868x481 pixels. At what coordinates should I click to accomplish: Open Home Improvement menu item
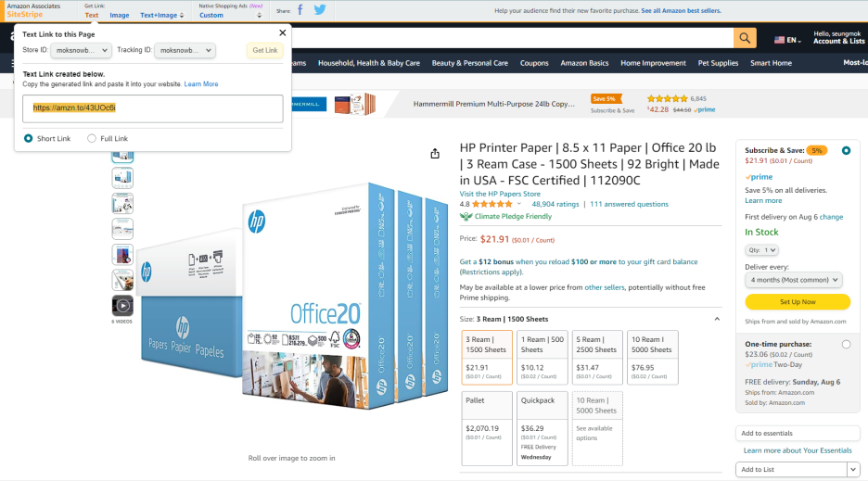pyautogui.click(x=653, y=63)
